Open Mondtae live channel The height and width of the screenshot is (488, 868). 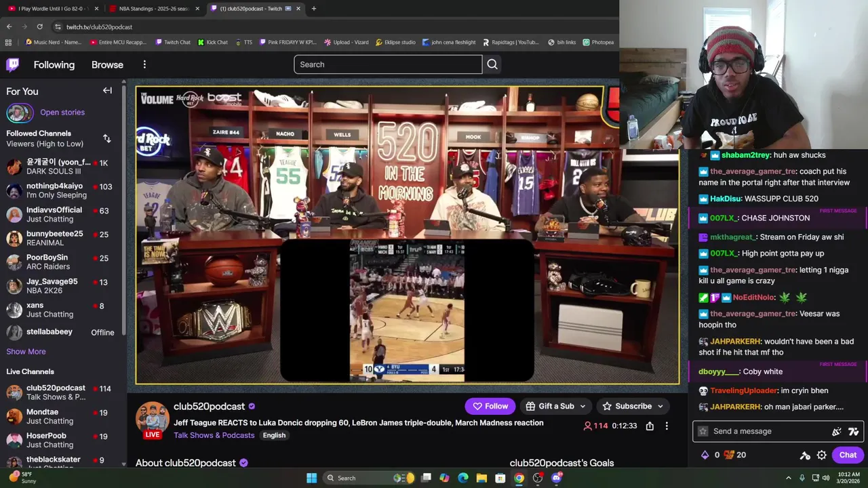click(x=62, y=416)
